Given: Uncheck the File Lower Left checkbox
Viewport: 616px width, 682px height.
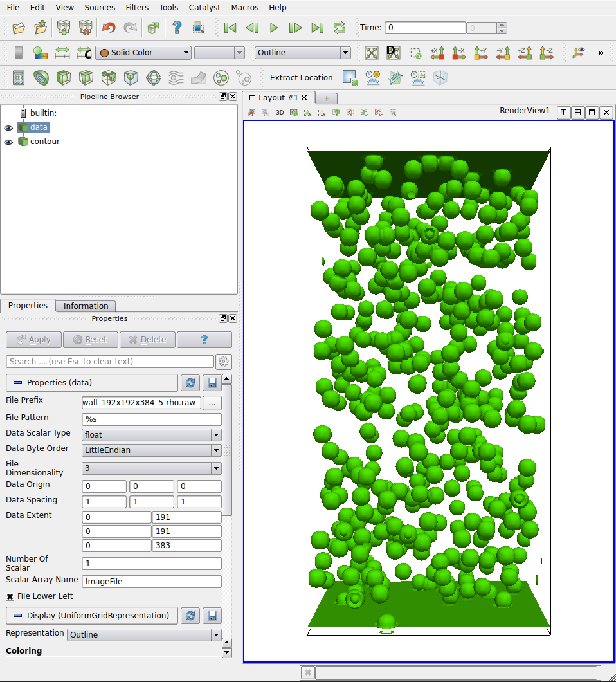Looking at the screenshot, I should click(x=10, y=596).
